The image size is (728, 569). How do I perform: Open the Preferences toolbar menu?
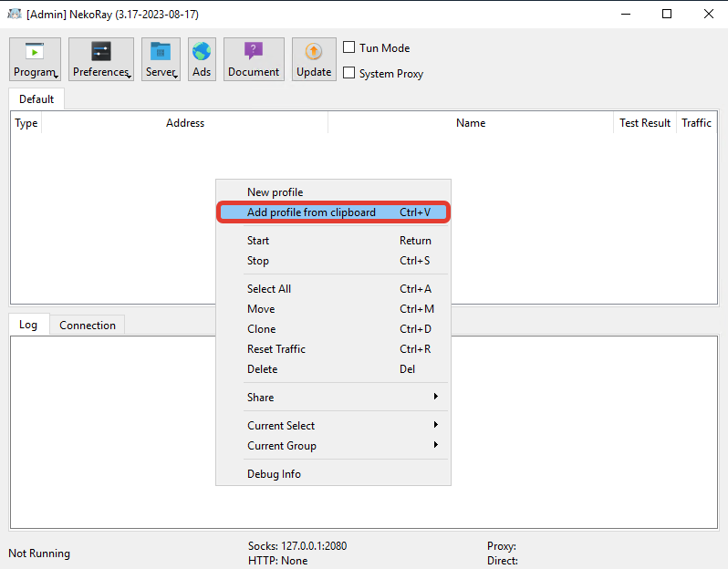[100, 59]
